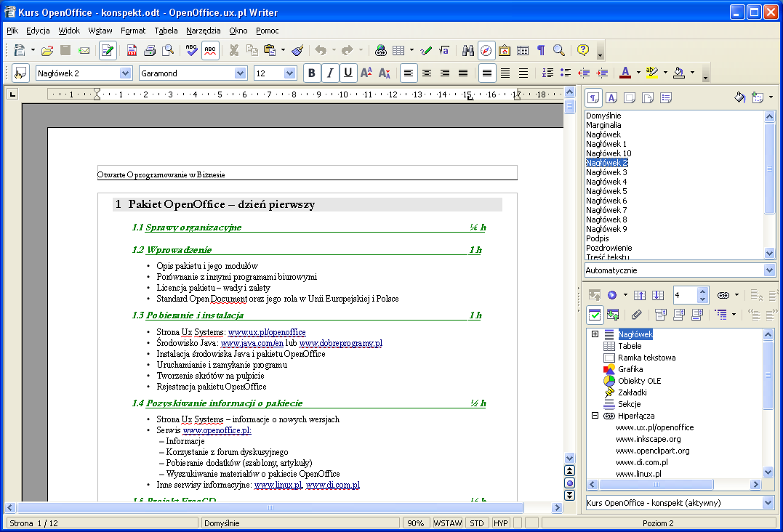Open Find and Replace binoculars
The image size is (783, 532).
click(x=468, y=50)
